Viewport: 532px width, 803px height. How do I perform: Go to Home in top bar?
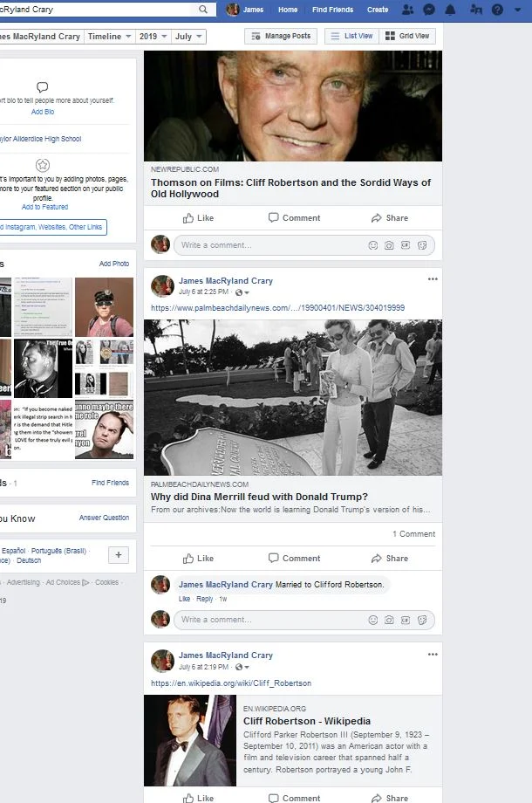[288, 10]
